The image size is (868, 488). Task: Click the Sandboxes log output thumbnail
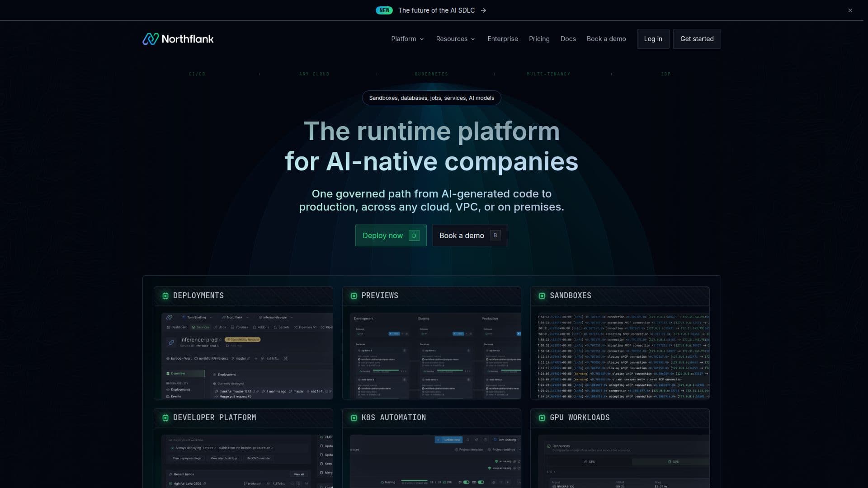[x=623, y=356]
